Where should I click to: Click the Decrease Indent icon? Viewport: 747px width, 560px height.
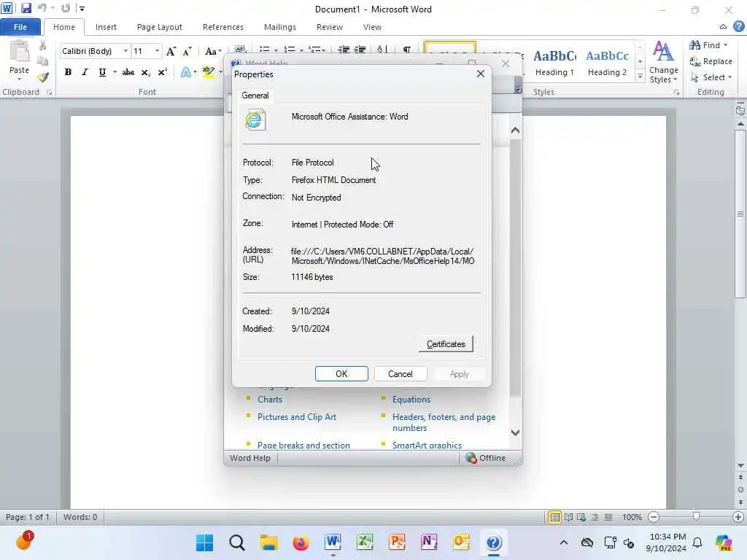click(344, 49)
